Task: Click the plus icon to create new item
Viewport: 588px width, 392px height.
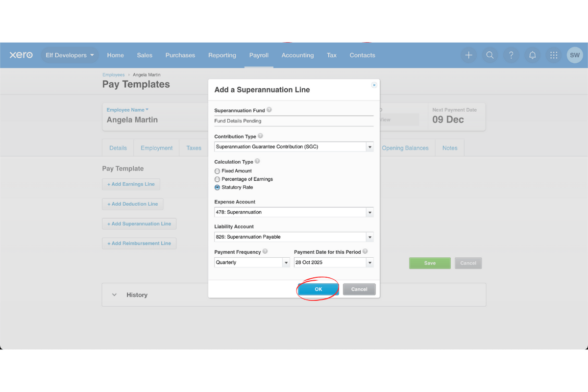Action: (x=468, y=55)
